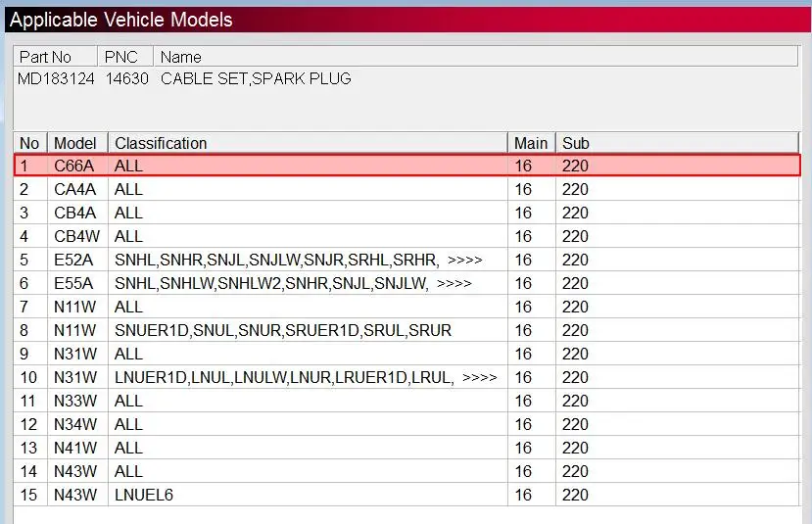Click row number 12
Image resolution: width=812 pixels, height=524 pixels.
(28, 424)
